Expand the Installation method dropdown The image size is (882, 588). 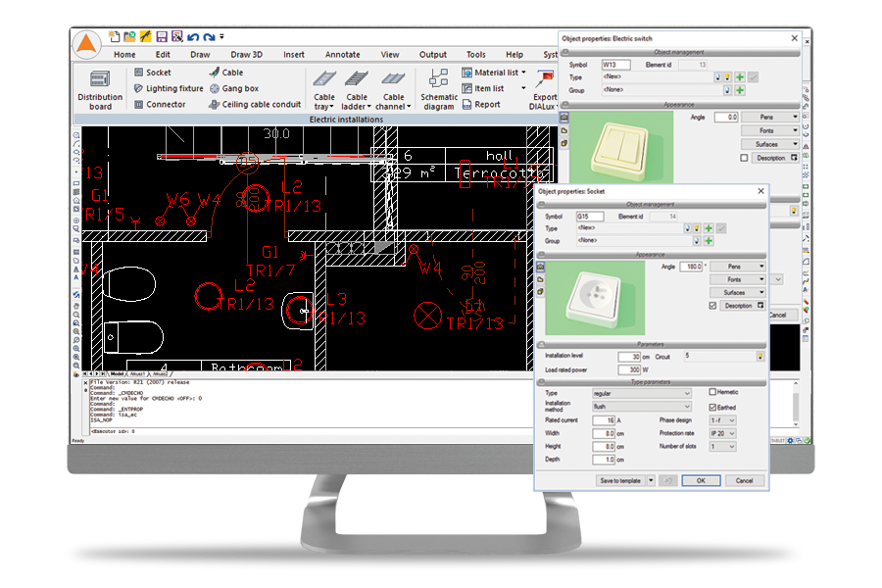pos(642,407)
